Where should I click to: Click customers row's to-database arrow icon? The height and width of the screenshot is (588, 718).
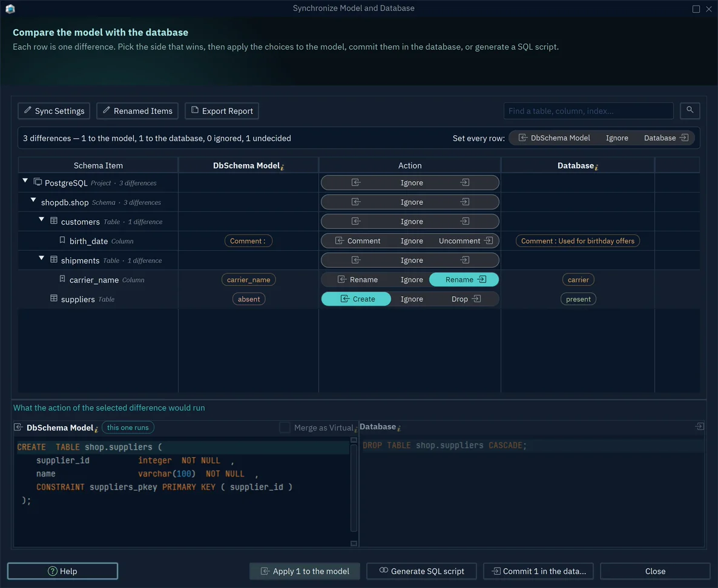(465, 221)
